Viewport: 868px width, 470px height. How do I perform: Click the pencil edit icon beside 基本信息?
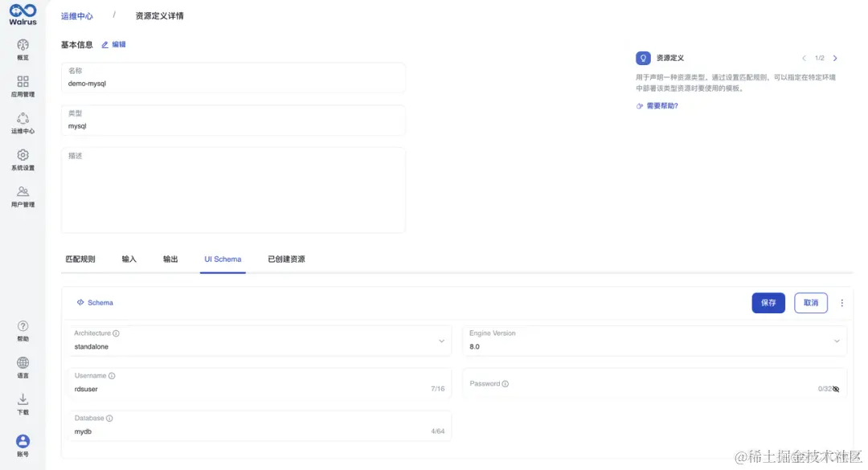104,45
